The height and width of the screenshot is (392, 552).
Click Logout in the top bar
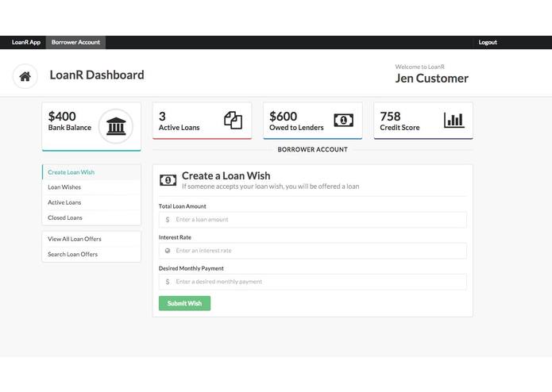(488, 42)
